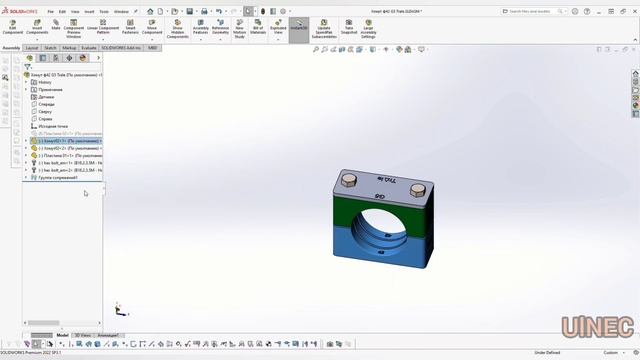Viewport: 640px width, 360px height.
Task: Open Insert Components tool
Action: (x=37, y=27)
